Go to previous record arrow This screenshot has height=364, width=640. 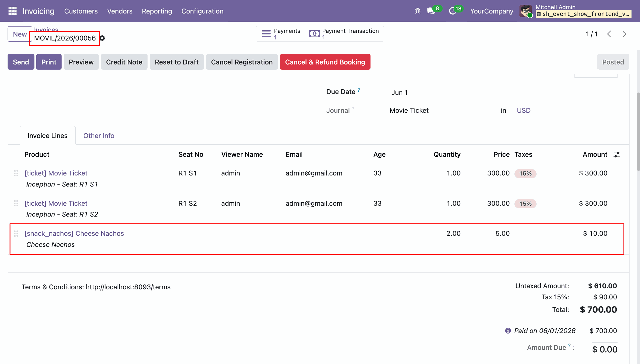click(609, 34)
